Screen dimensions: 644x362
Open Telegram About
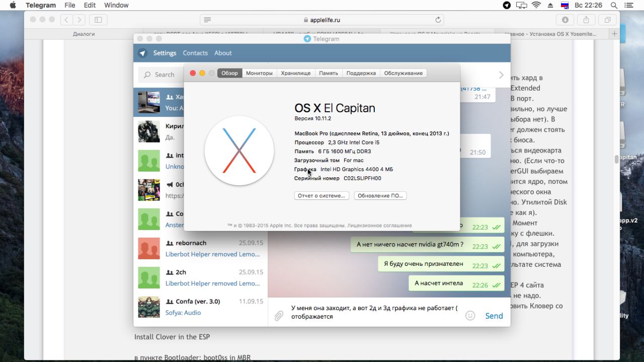[223, 53]
